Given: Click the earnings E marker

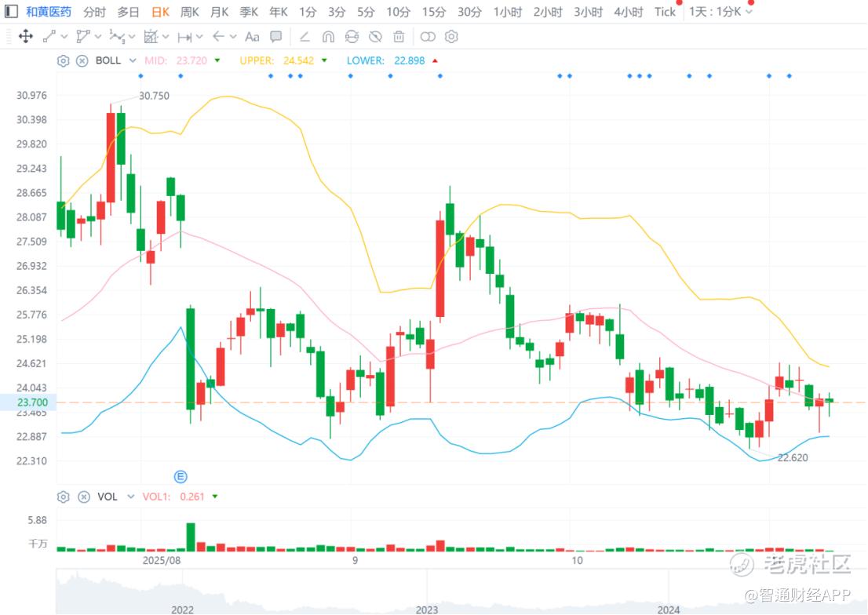Looking at the screenshot, I should click(x=181, y=477).
